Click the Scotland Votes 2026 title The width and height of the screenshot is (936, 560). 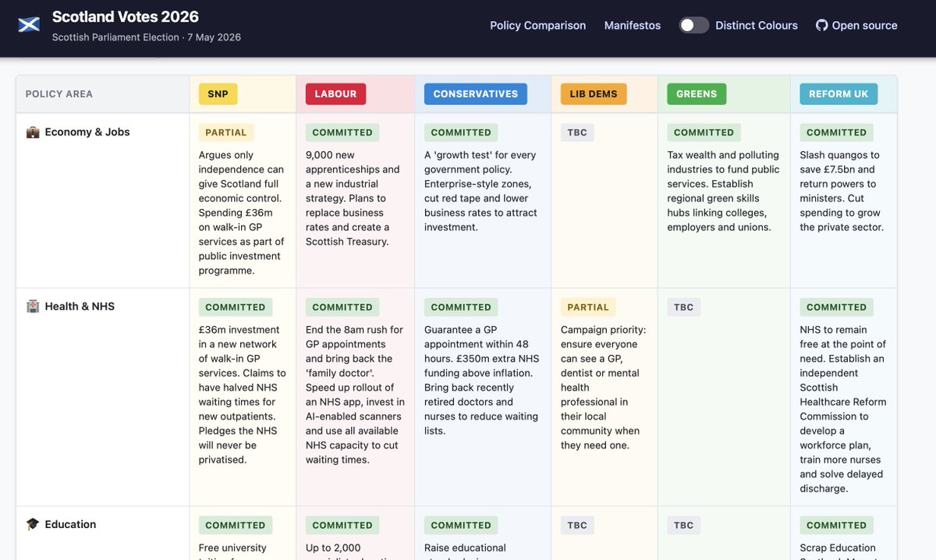(126, 16)
